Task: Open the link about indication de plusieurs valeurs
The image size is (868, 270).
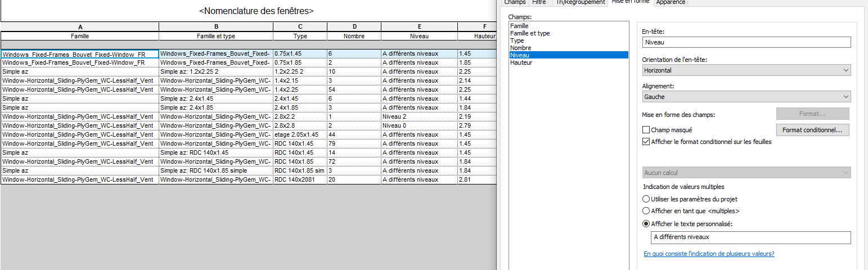Action: (x=709, y=254)
